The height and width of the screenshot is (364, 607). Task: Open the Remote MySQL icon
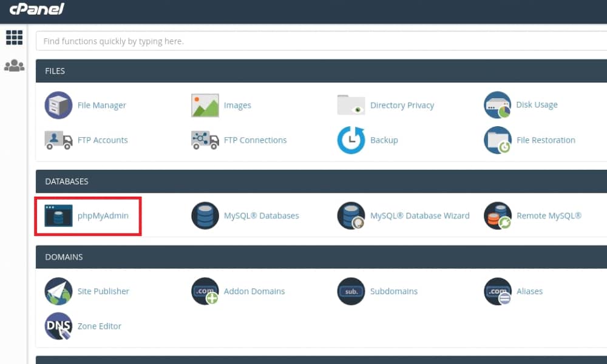(x=498, y=215)
